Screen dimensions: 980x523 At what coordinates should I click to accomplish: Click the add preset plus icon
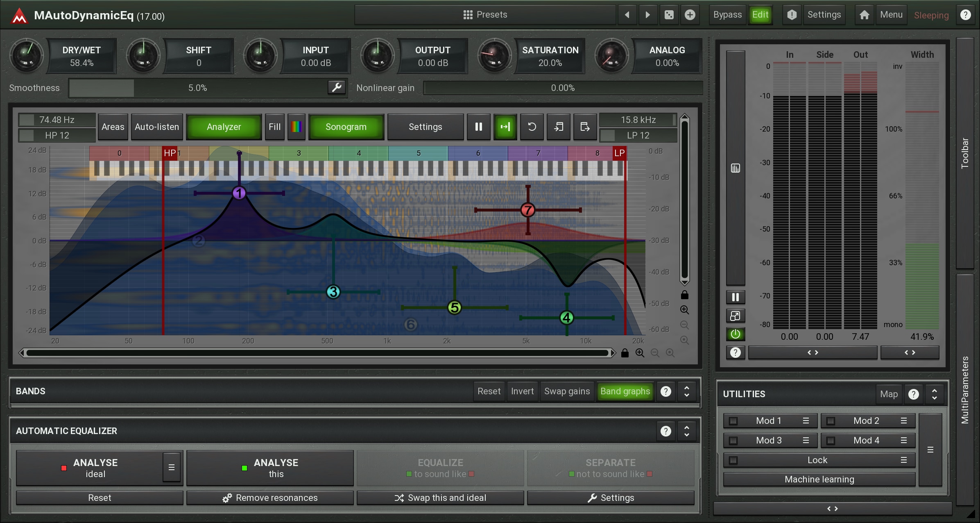coord(690,15)
